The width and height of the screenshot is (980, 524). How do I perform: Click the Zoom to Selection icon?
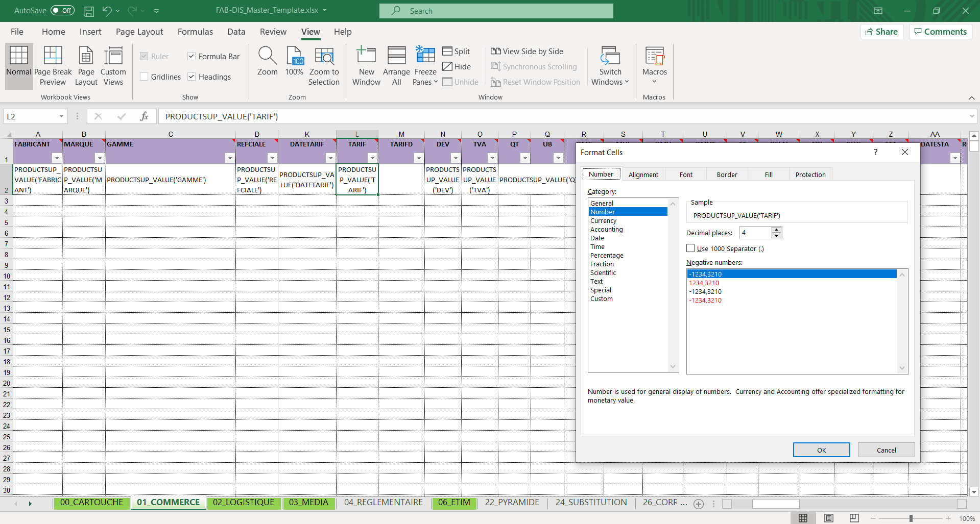pyautogui.click(x=324, y=56)
